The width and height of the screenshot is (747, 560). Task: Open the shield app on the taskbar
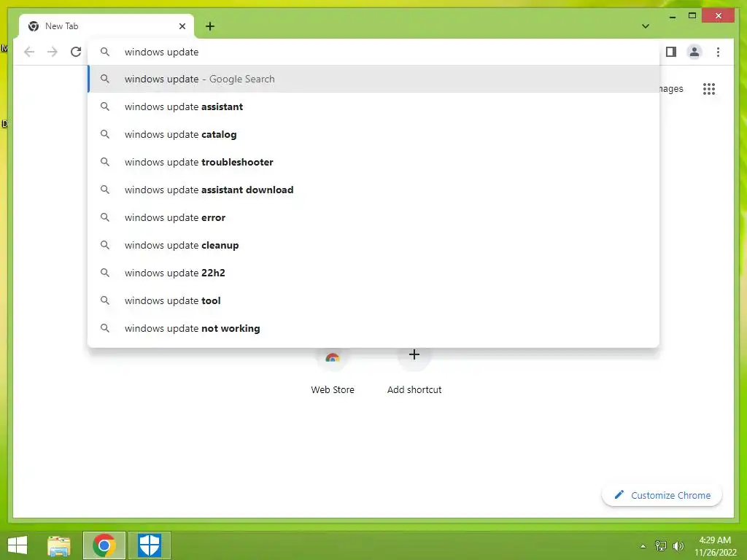pyautogui.click(x=150, y=545)
